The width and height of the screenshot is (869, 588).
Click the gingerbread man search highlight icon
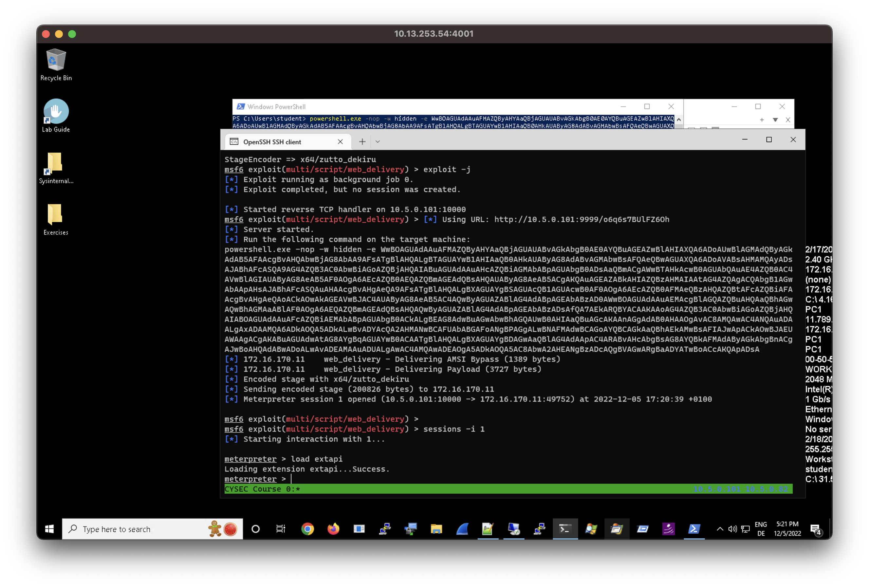215,529
